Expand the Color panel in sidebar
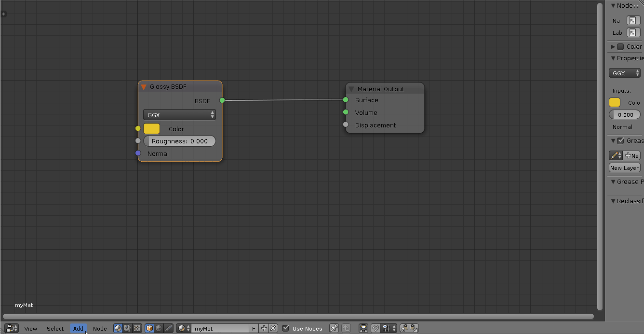 613,47
